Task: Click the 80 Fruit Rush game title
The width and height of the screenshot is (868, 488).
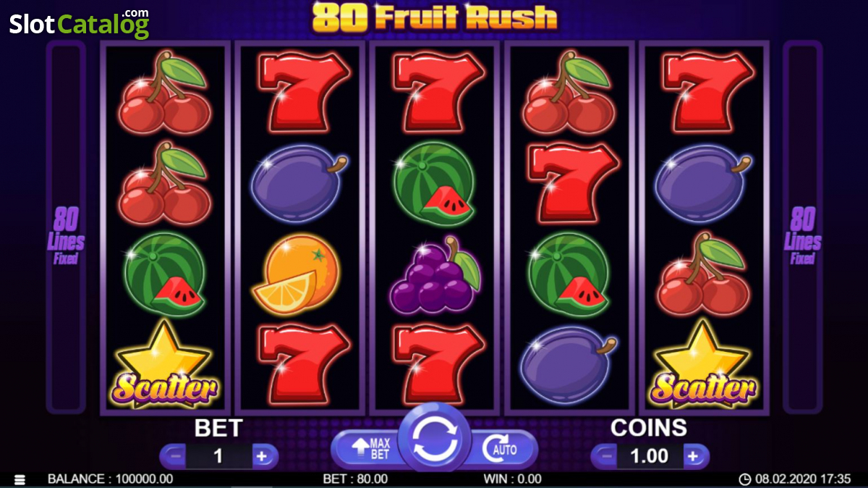Action: 435,17
